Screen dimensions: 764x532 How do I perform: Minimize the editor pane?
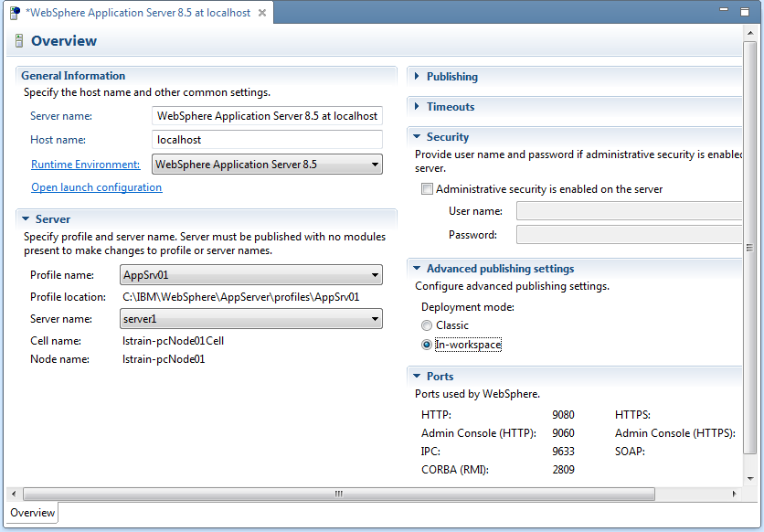pyautogui.click(x=725, y=12)
